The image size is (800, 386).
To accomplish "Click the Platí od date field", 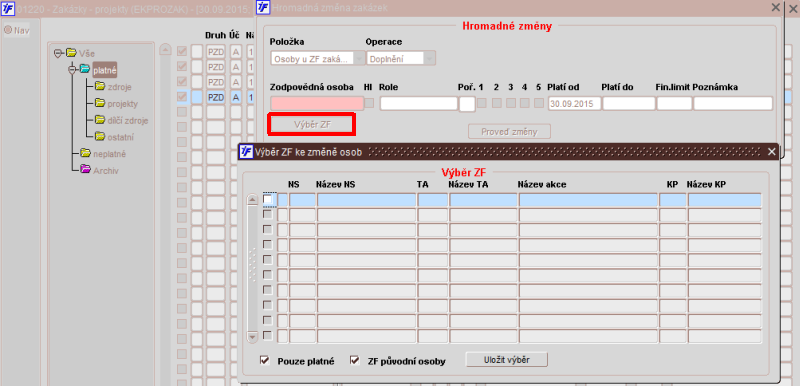I will 574,104.
